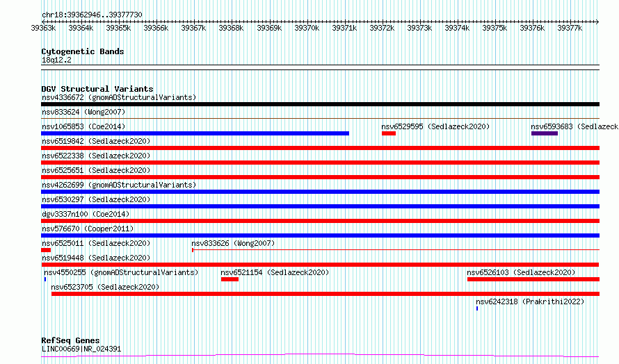Click the RefSeq Genes track title
This screenshot has width=619, height=364.
[70, 340]
